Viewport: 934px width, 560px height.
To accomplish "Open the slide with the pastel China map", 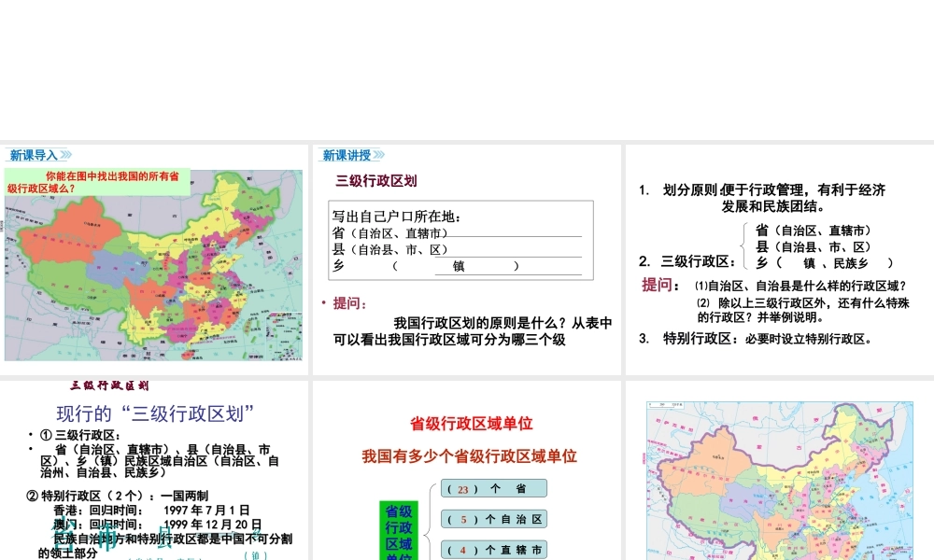I will pyautogui.click(x=780, y=470).
